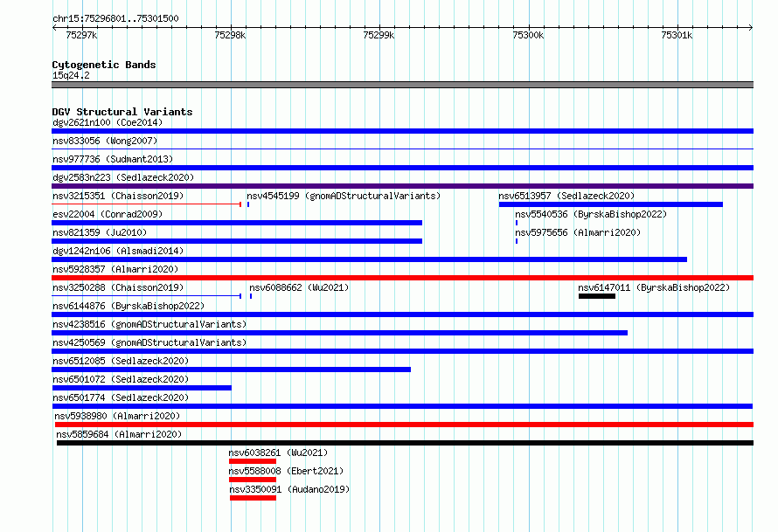Click the short blue bar under nsv6501072
The image size is (778, 532).
tap(142, 388)
